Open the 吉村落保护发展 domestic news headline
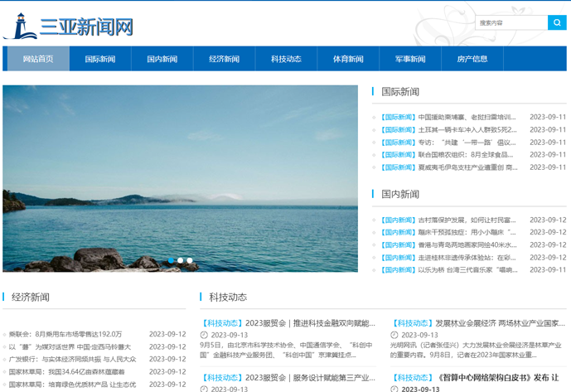Image resolution: width=571 pixels, height=392 pixels. pyautogui.click(x=467, y=220)
